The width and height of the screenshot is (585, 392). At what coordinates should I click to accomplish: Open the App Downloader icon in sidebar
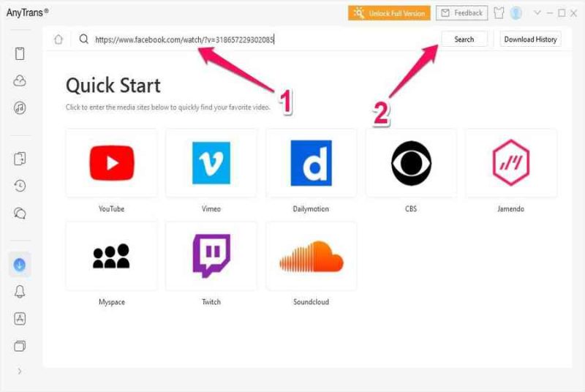click(x=20, y=319)
